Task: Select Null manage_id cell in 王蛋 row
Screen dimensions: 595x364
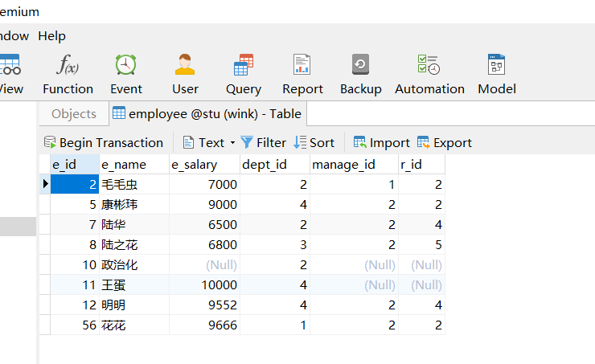Action: [x=354, y=284]
